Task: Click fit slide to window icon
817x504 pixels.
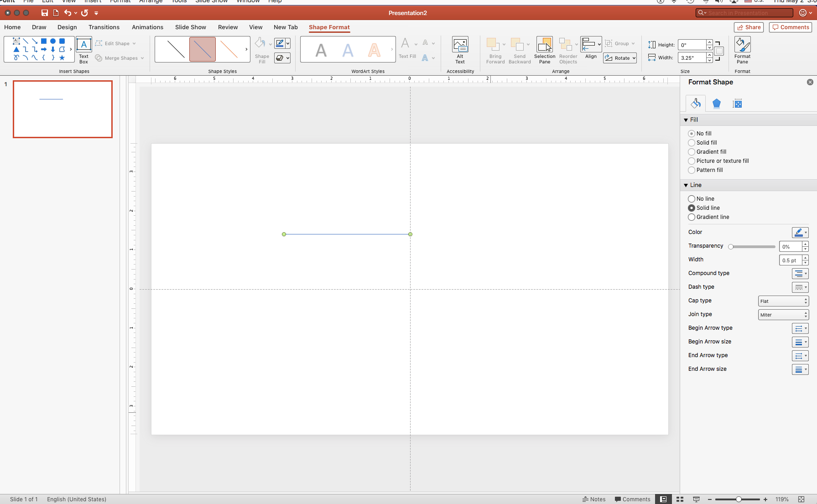Action: (x=801, y=499)
